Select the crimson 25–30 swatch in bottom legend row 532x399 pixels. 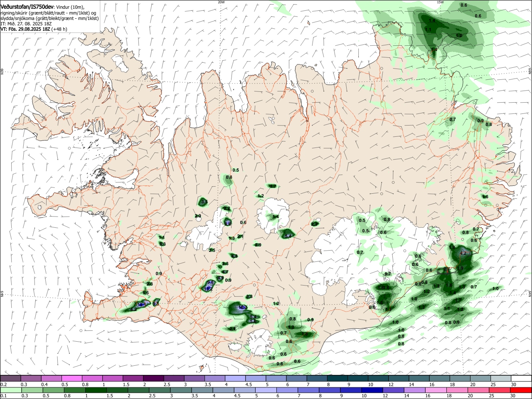500,390
